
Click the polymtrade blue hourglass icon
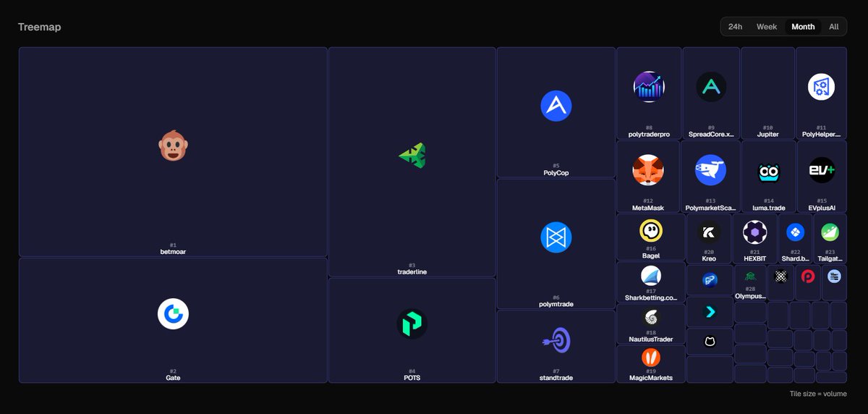(x=556, y=237)
